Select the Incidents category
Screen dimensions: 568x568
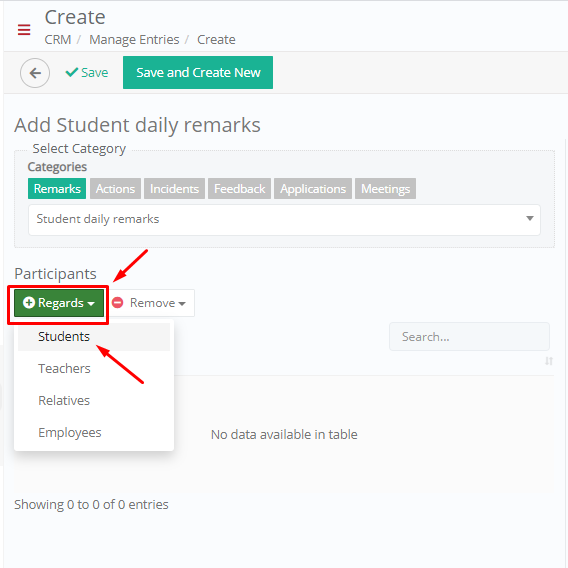click(x=174, y=188)
